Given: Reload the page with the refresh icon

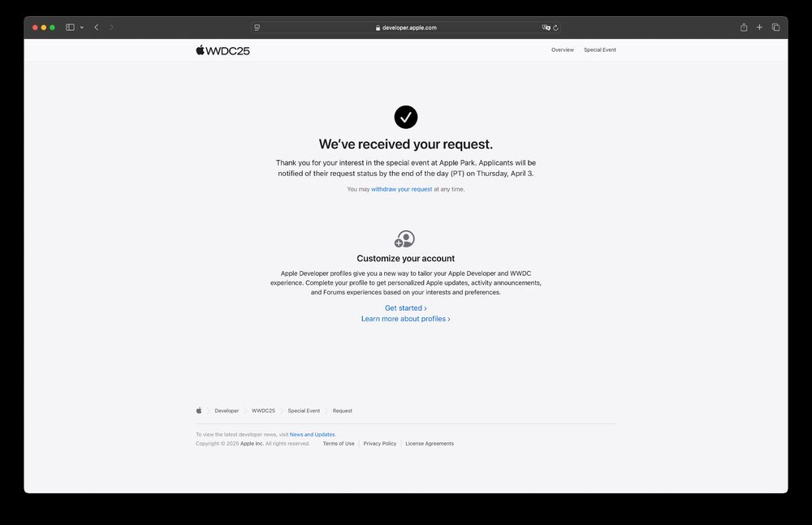Looking at the screenshot, I should pos(555,28).
